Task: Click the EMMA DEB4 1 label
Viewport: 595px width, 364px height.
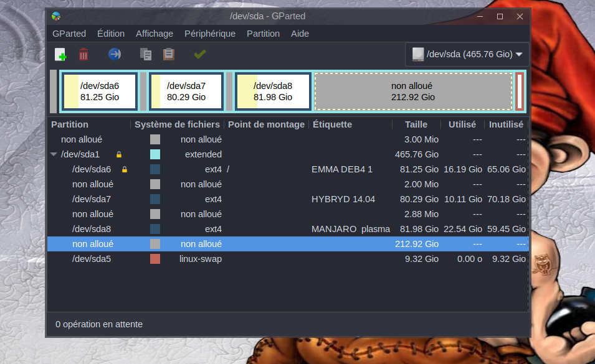Action: click(x=342, y=169)
